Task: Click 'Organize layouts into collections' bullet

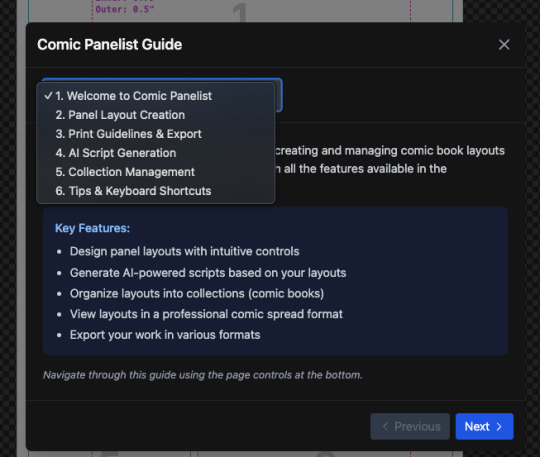Action: 197,293
